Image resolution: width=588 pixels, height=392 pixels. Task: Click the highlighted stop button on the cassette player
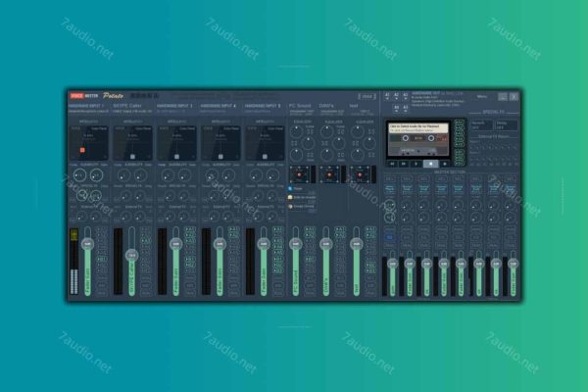pyautogui.click(x=430, y=164)
